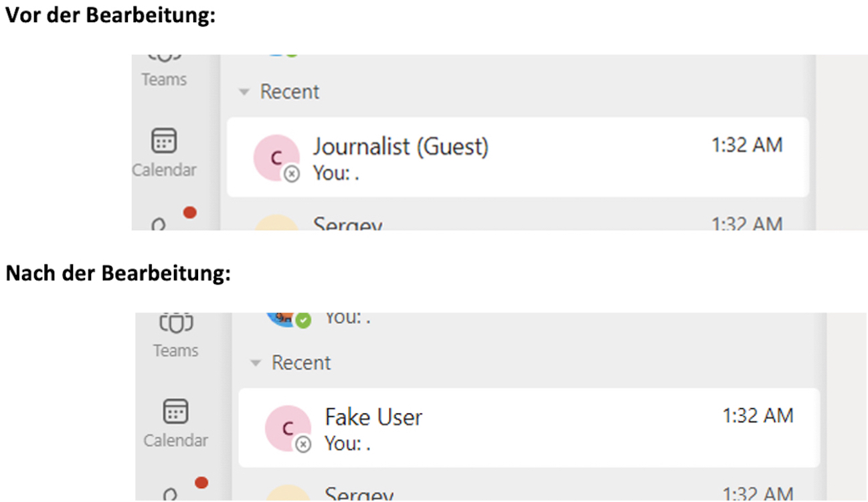Open the Journalist (Guest) chat name

click(400, 147)
